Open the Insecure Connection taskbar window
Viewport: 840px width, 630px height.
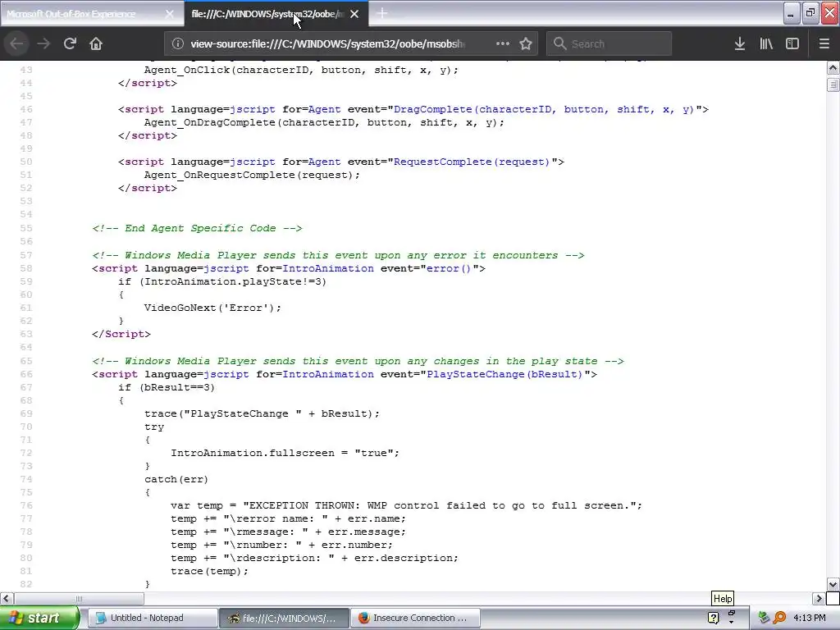click(x=416, y=618)
